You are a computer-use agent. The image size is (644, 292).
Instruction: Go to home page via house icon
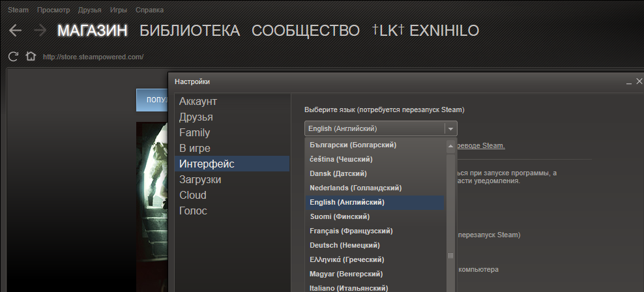point(31,56)
